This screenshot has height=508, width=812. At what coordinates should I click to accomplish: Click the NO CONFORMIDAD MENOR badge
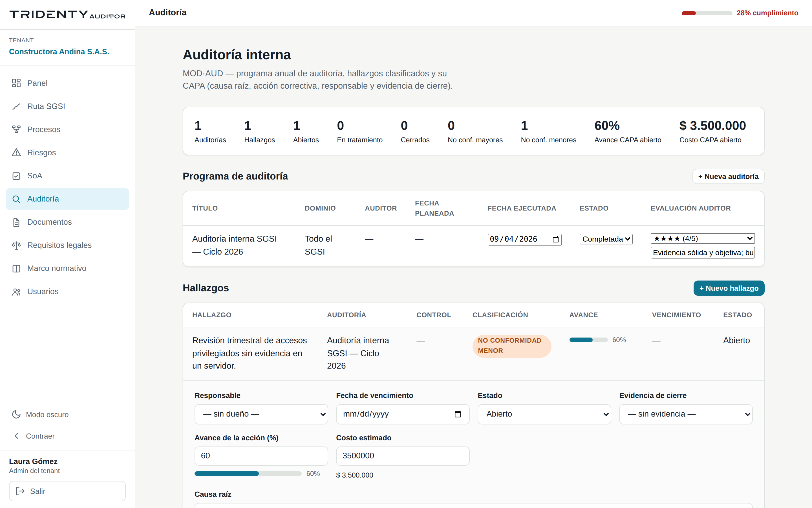512,346
